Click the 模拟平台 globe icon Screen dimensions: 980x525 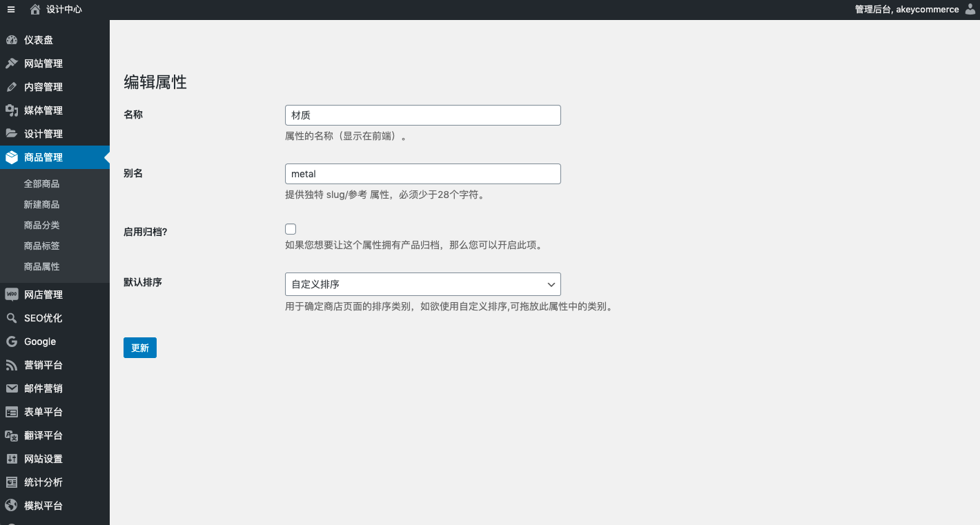point(11,506)
